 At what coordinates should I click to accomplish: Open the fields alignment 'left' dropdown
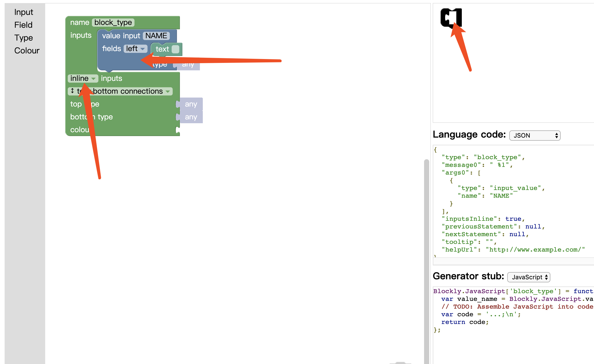[135, 49]
